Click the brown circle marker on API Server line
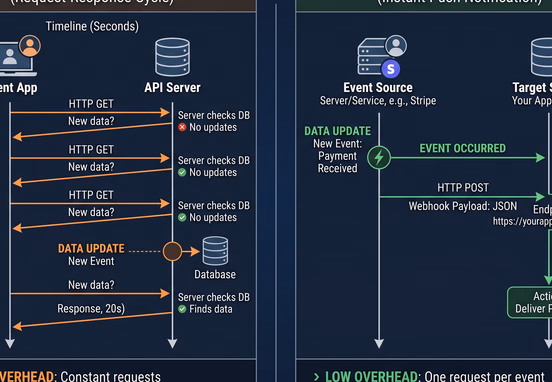This screenshot has height=382, width=552. click(x=172, y=251)
